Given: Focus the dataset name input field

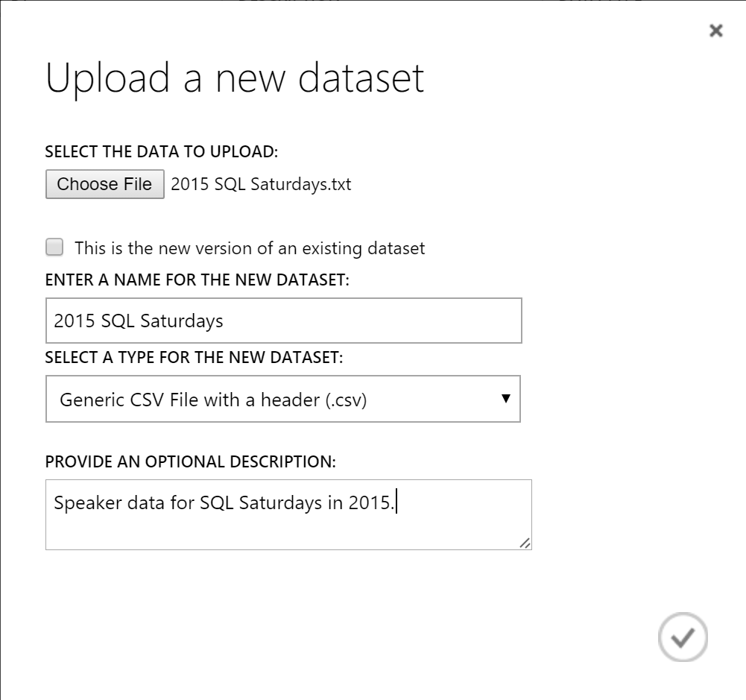Looking at the screenshot, I should coord(283,321).
